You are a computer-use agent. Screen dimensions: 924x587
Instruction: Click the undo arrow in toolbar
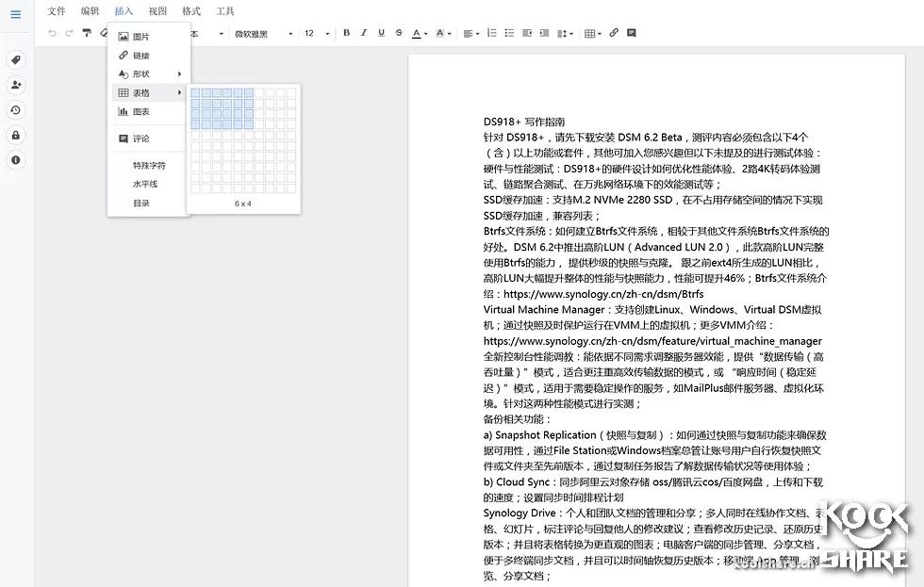point(53,33)
